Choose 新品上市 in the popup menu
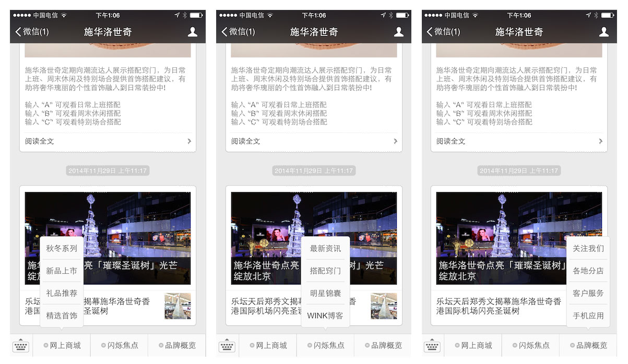 click(62, 271)
